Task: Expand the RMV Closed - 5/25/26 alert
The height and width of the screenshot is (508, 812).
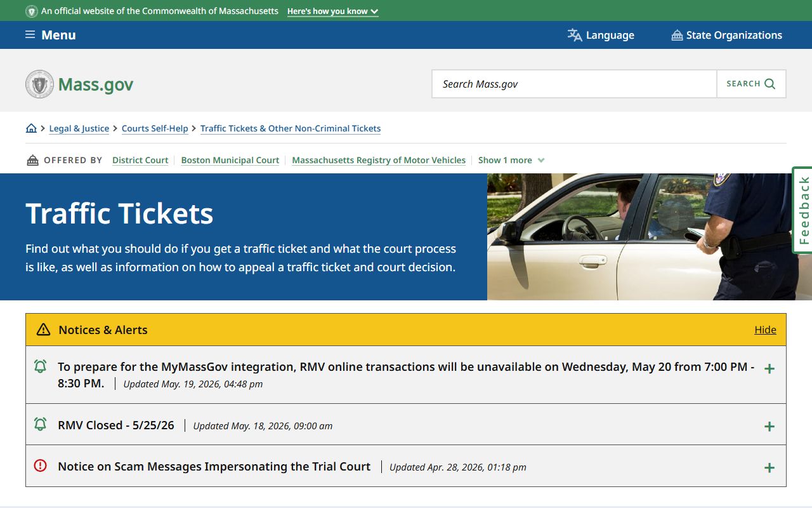Action: [769, 427]
